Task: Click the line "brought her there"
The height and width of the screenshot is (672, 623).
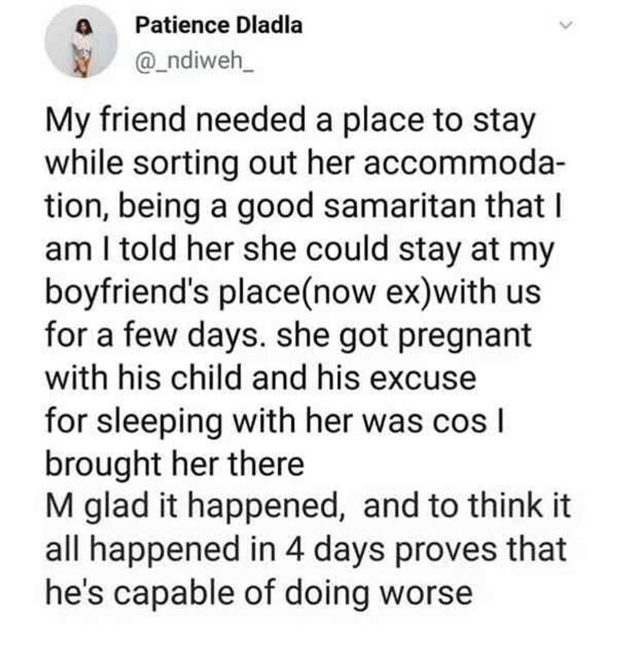Action: pyautogui.click(x=174, y=464)
